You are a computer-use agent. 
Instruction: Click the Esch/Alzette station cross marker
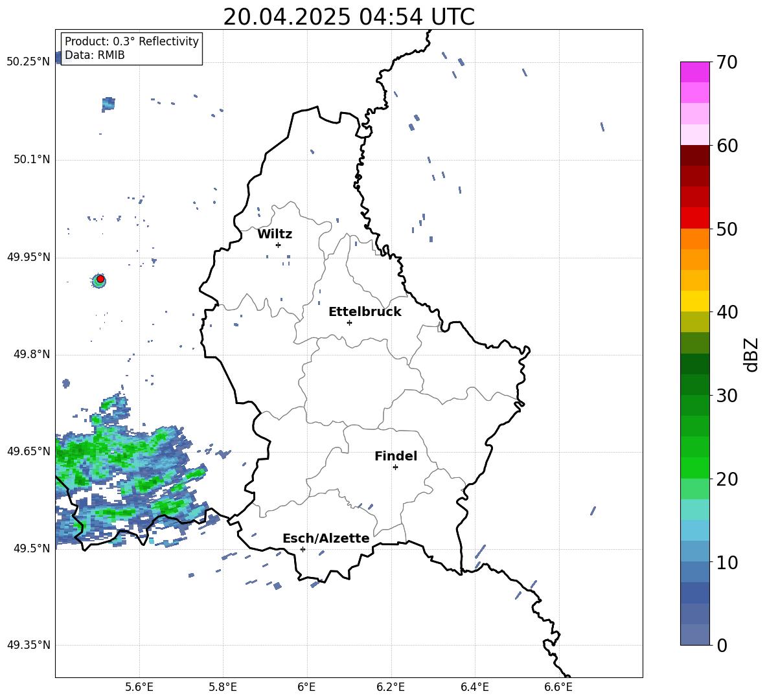pos(303,549)
